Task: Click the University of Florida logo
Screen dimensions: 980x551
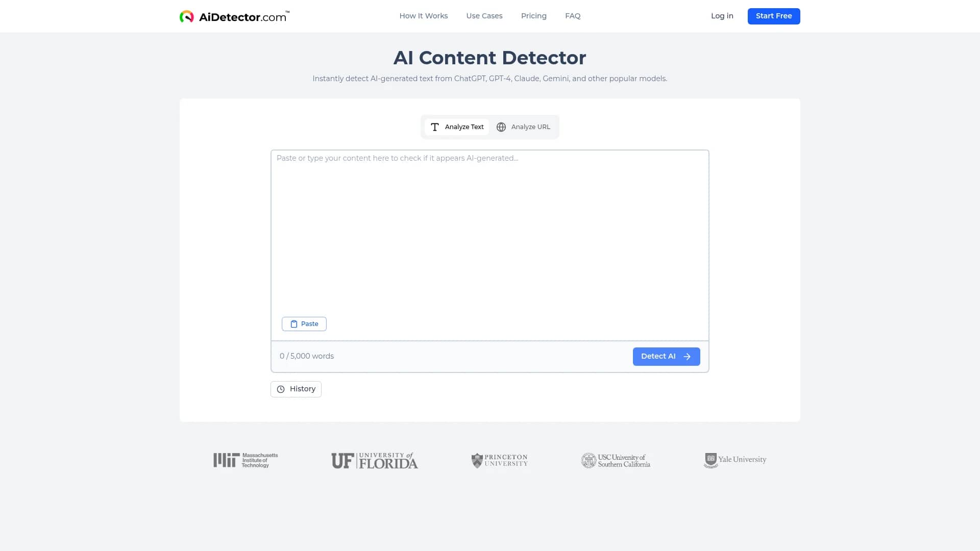Action: 374,460
